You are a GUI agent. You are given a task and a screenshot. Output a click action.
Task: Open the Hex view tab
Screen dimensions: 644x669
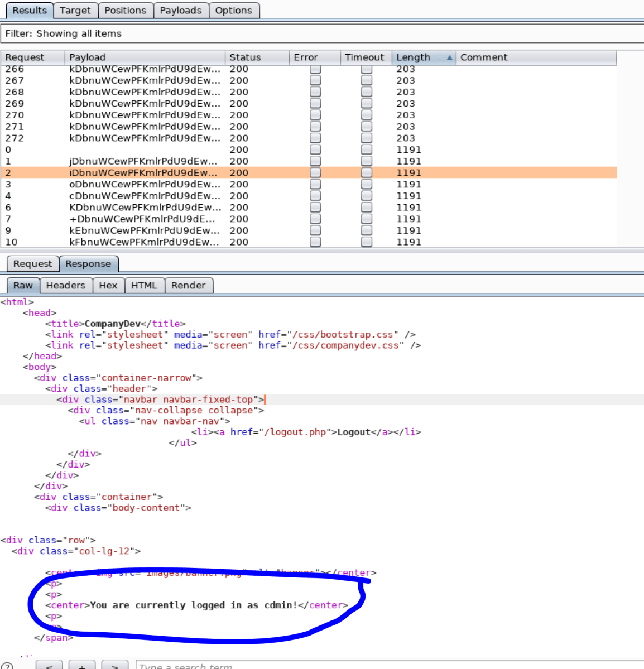click(x=108, y=285)
